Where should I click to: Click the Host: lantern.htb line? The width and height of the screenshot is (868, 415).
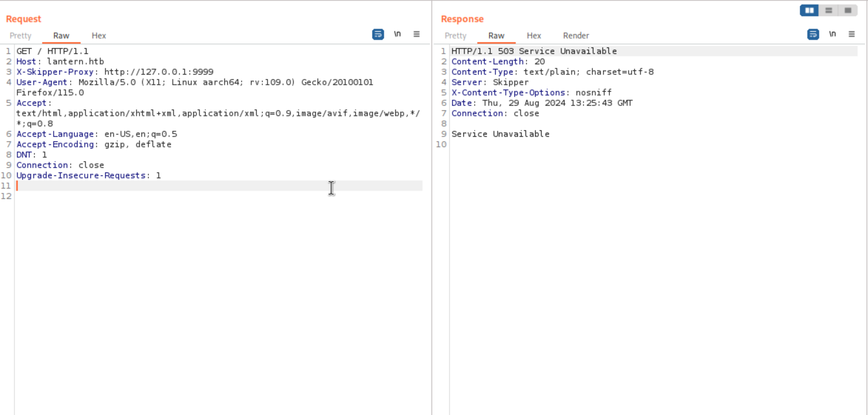point(60,61)
